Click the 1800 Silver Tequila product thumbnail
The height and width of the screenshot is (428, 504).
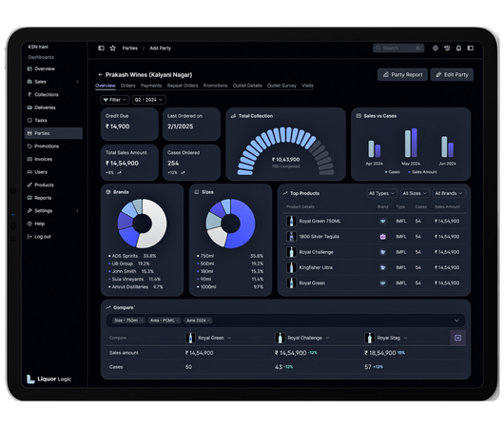click(291, 237)
